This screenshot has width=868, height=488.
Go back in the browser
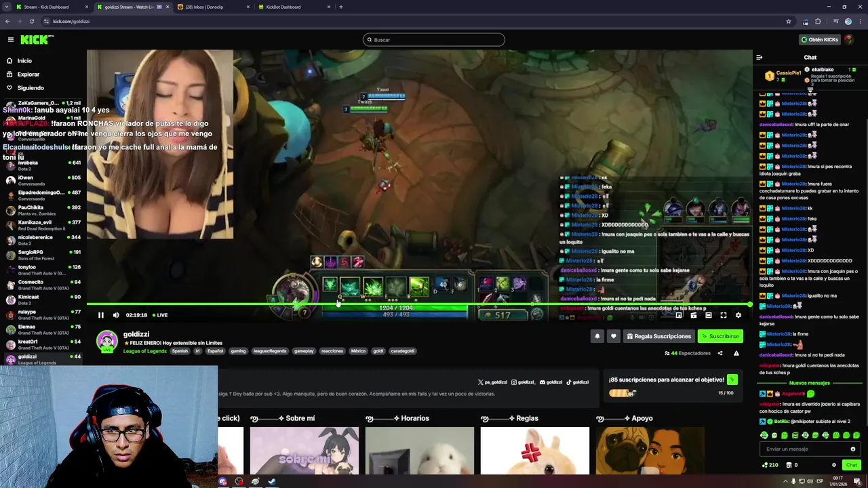pos(7,21)
